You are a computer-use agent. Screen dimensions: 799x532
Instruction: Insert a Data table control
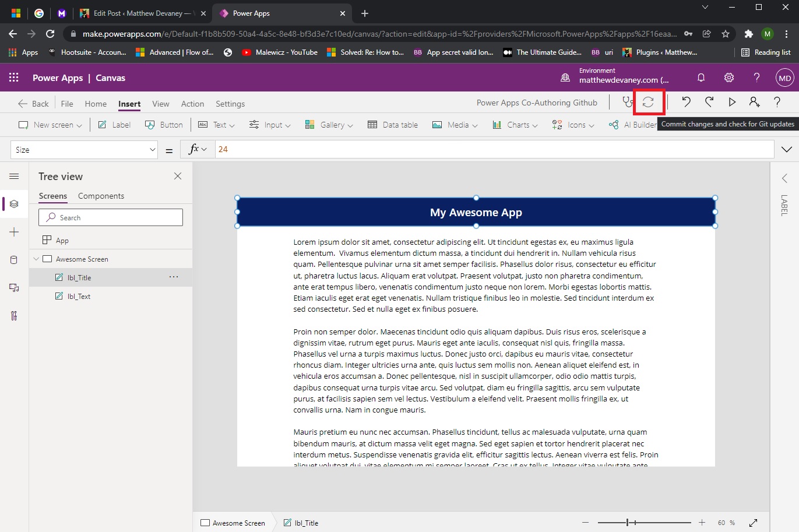393,124
